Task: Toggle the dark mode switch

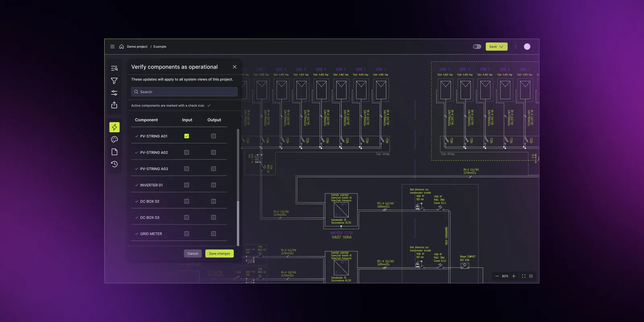Action: [x=477, y=47]
